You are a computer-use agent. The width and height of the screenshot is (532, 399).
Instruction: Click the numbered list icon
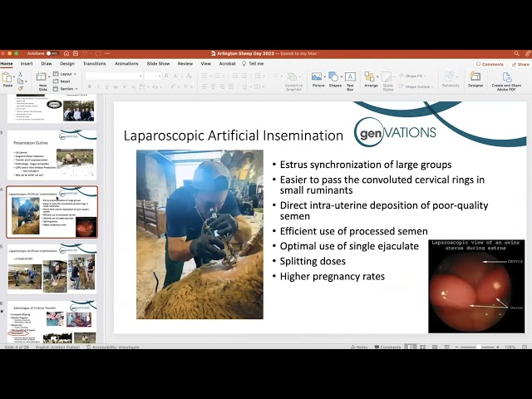(x=217, y=76)
